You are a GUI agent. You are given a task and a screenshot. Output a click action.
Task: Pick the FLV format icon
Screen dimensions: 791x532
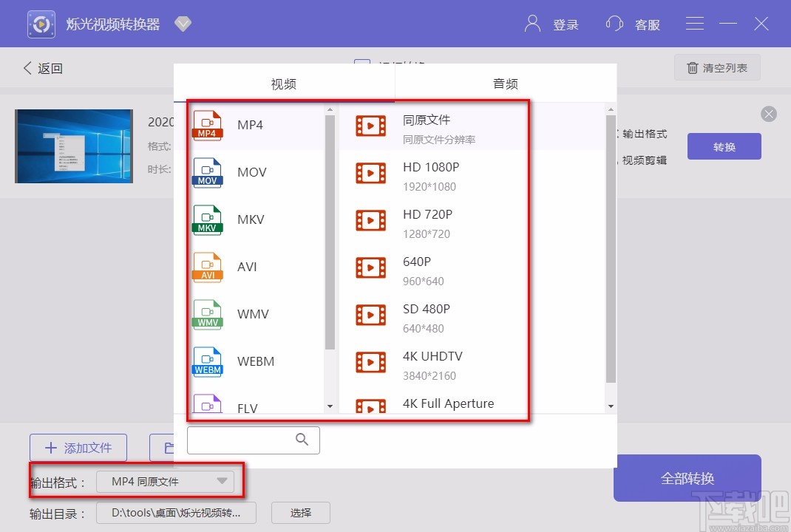click(x=207, y=404)
